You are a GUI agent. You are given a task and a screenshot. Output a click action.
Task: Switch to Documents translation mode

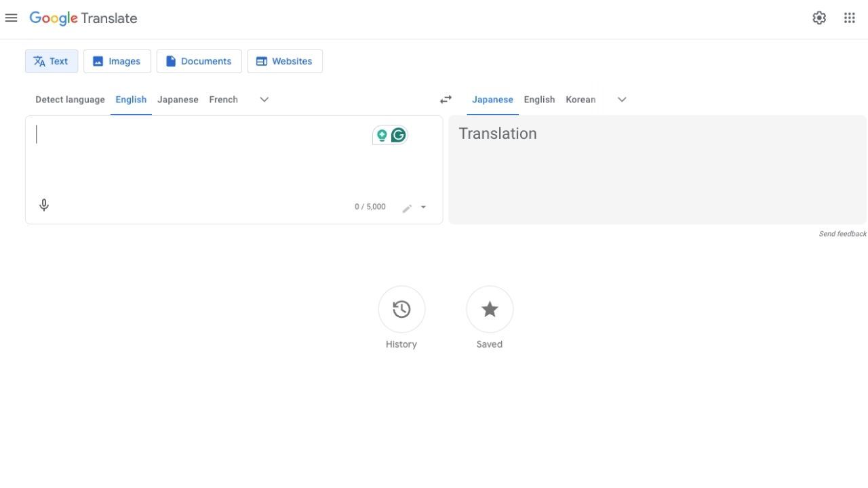199,61
